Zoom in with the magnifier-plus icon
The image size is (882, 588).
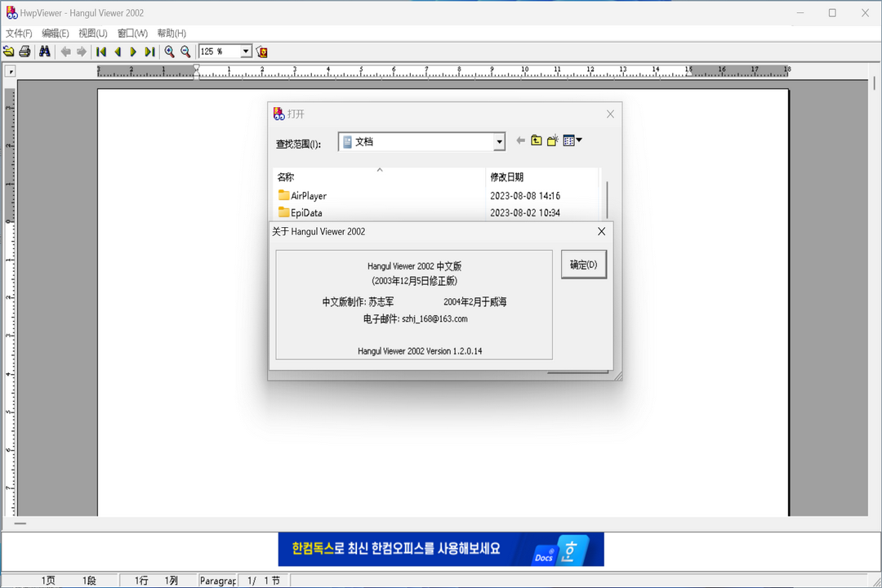coord(169,51)
